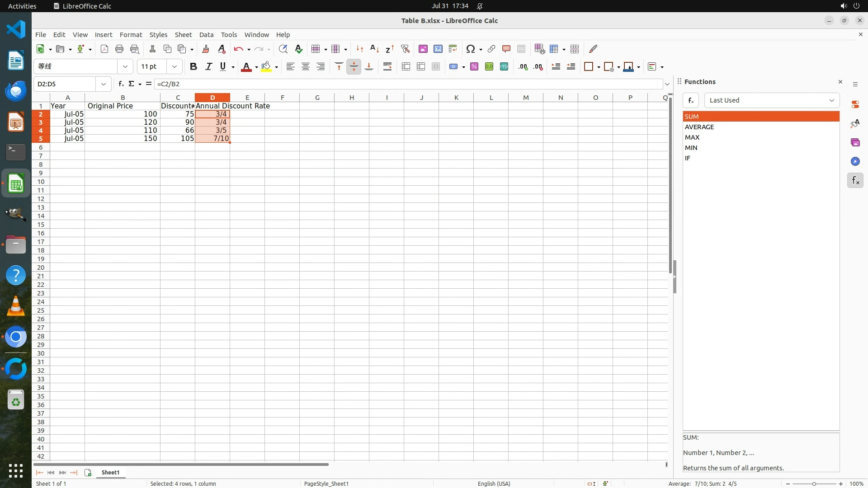Select column F header

pyautogui.click(x=282, y=97)
